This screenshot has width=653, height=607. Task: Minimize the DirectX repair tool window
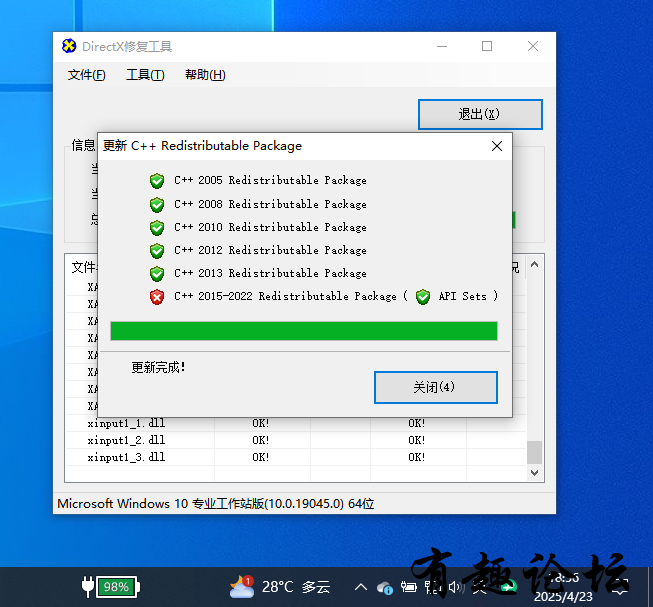coord(442,46)
